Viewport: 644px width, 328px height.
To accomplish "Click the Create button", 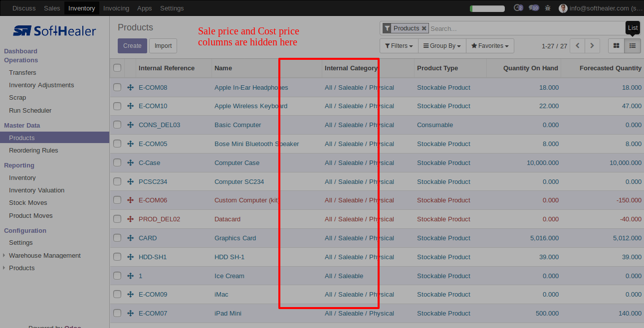I will [132, 46].
